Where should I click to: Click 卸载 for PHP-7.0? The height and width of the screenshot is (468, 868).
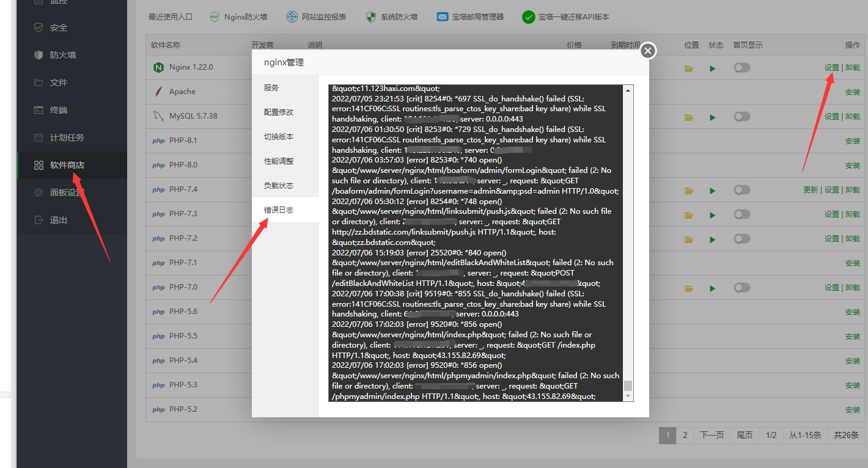coord(852,288)
